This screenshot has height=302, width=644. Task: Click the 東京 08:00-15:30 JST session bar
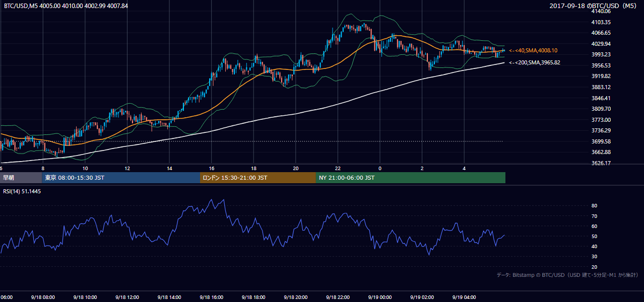click(x=121, y=178)
